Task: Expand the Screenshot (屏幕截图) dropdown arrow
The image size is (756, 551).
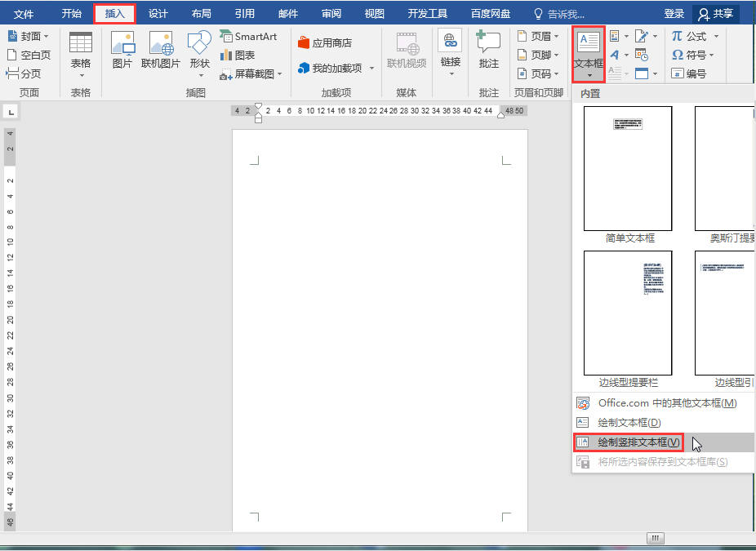Action: (280, 74)
